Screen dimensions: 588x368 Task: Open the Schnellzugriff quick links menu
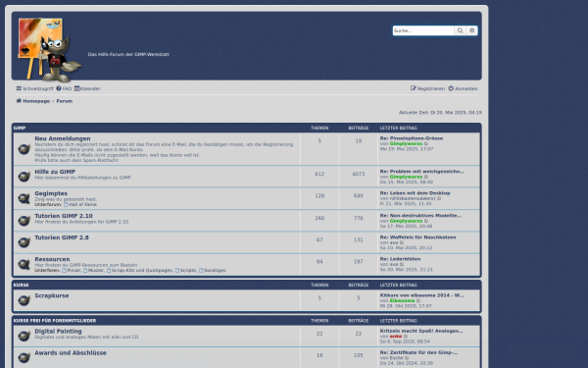(34, 88)
